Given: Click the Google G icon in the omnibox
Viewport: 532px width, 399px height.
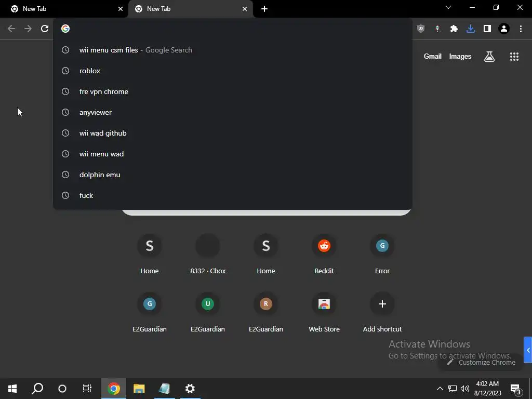Looking at the screenshot, I should pyautogui.click(x=65, y=29).
